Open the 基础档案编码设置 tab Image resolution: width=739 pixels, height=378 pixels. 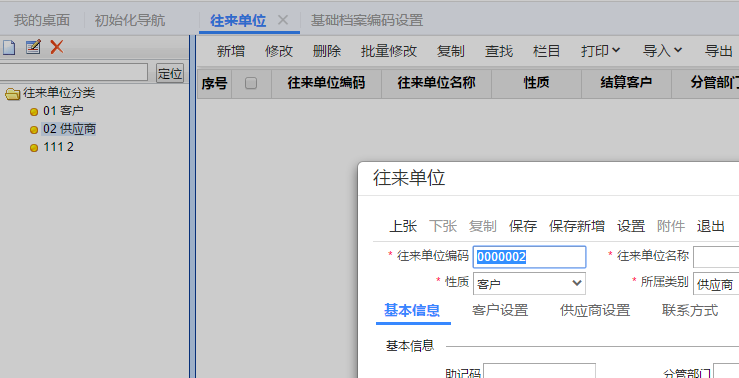367,20
